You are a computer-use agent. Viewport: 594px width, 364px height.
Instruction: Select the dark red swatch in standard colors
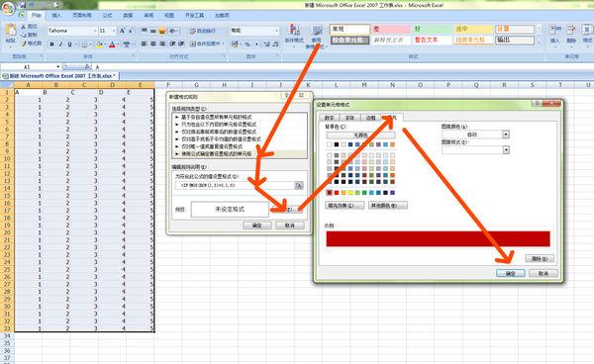[330, 193]
